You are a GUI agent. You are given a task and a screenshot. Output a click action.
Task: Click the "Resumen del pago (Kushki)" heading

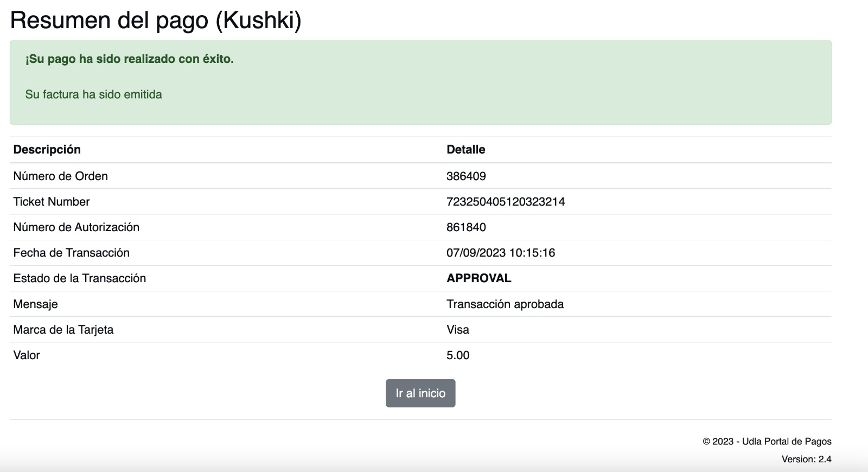156,21
